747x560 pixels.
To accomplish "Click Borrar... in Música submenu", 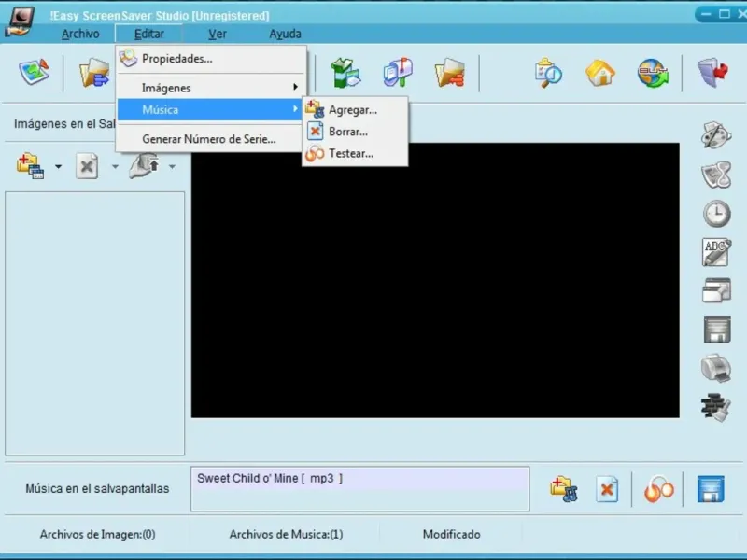I will (x=355, y=132).
